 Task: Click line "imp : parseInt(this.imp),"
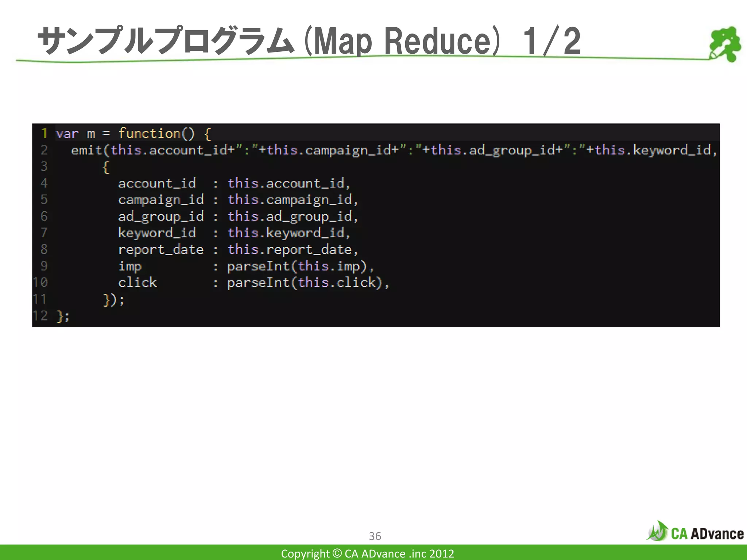tap(246, 267)
